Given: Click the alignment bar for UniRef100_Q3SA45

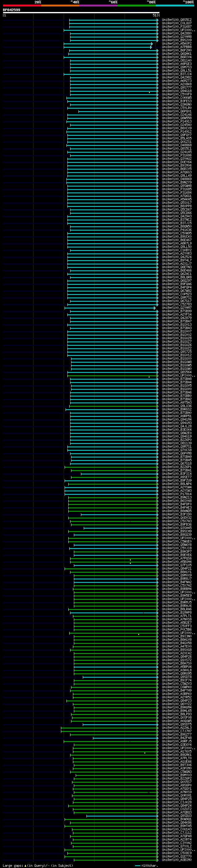Looking at the screenshot, I should pos(121,528).
